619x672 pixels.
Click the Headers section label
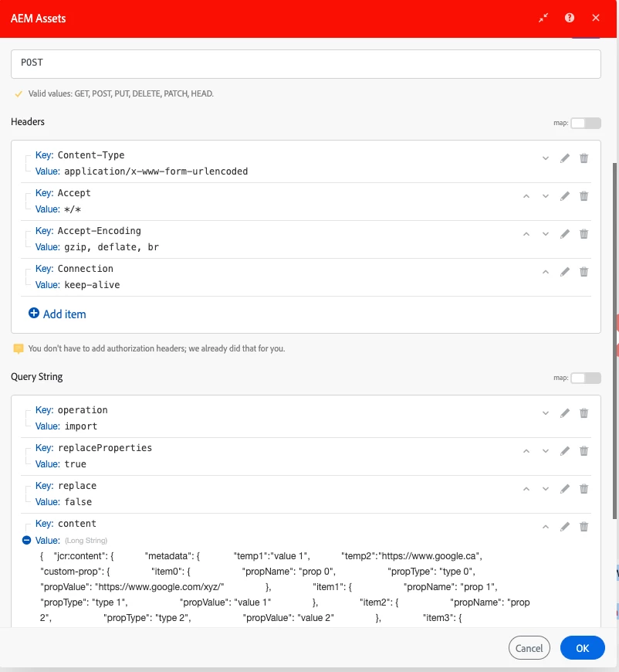coord(28,122)
